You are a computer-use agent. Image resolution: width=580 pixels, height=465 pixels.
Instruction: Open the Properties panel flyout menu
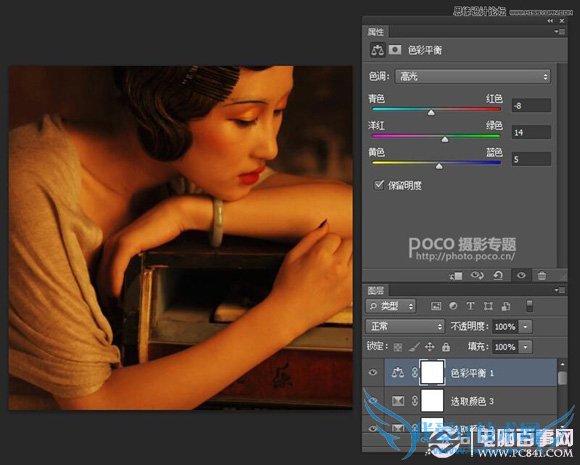tap(560, 32)
